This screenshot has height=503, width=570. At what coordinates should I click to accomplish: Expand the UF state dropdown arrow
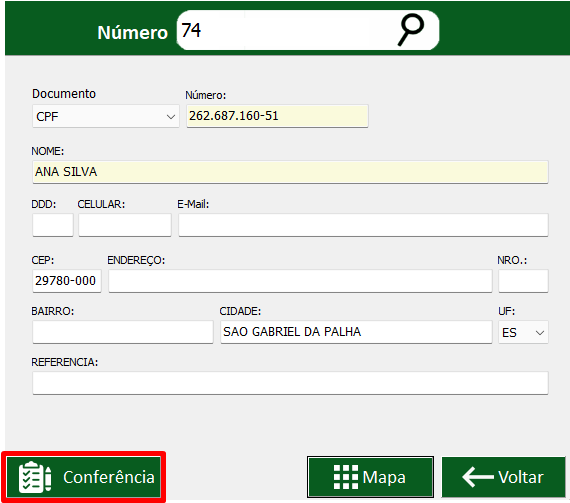click(540, 333)
